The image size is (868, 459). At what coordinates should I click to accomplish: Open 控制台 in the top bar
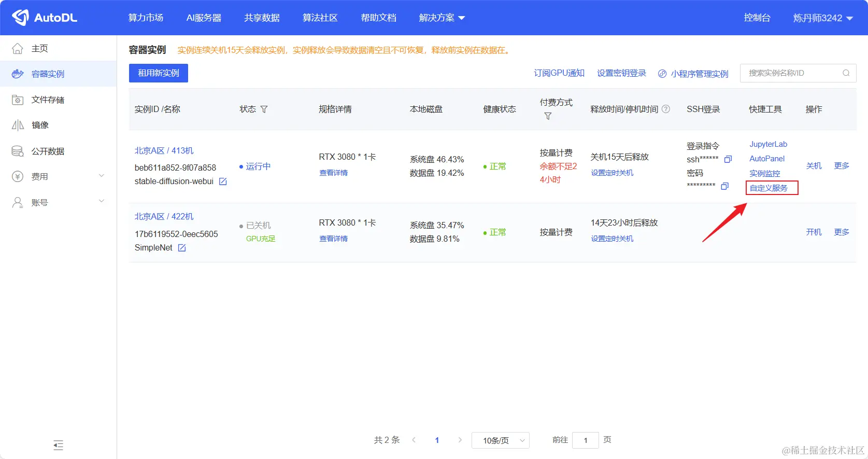(757, 18)
